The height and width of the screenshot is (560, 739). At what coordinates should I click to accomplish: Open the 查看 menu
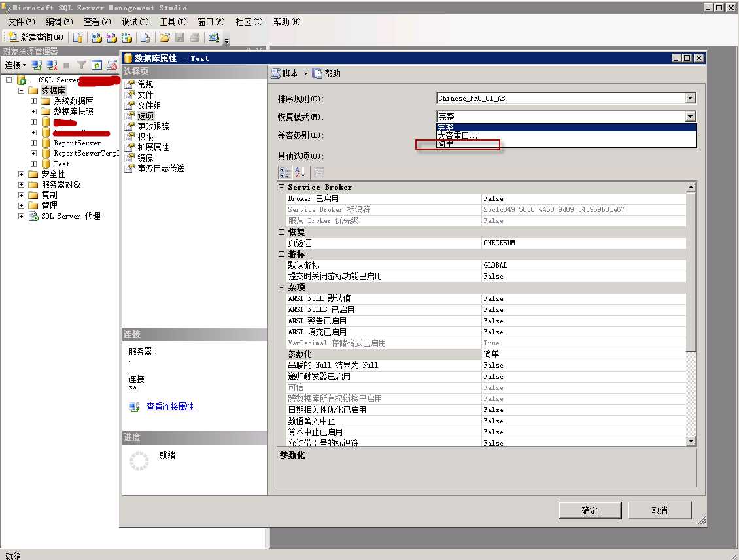pos(97,22)
